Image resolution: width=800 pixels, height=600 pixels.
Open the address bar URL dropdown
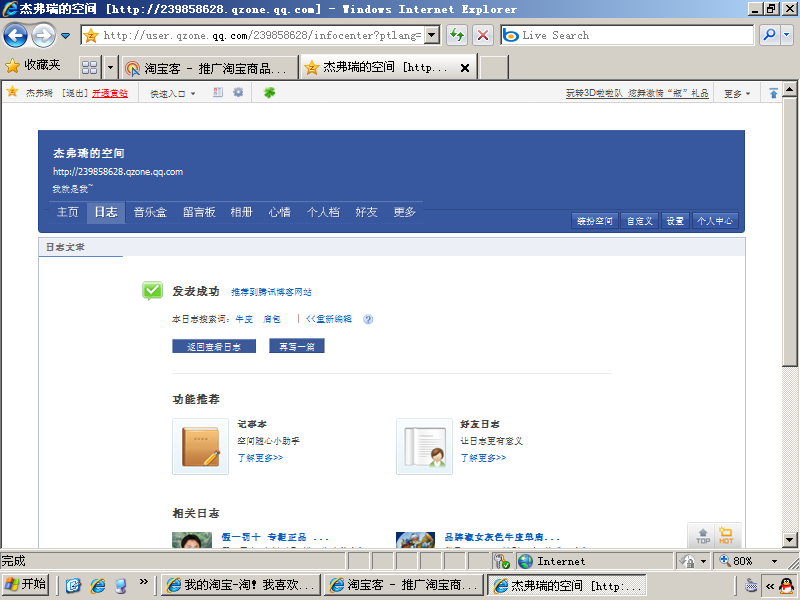click(432, 35)
